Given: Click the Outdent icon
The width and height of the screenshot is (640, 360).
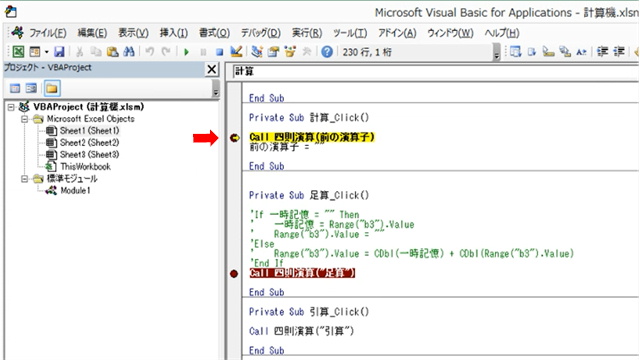Looking at the screenshot, I should 619,52.
